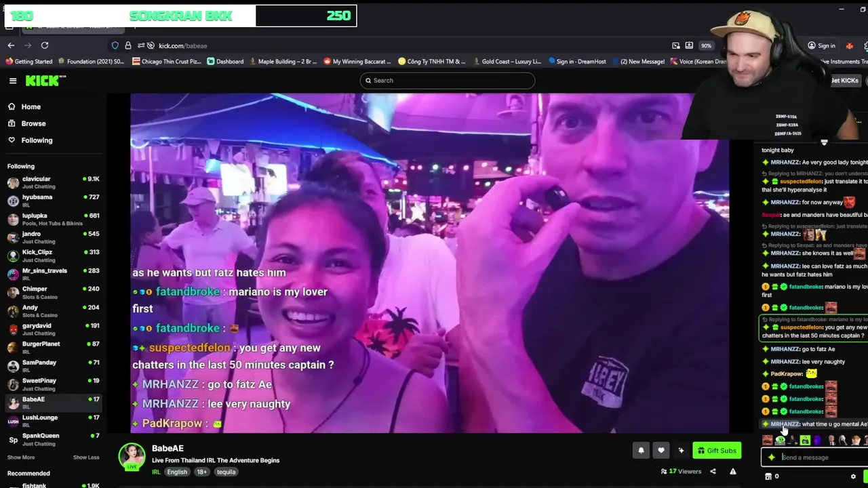Click the report warning triangle icon
The width and height of the screenshot is (868, 488).
pos(733,472)
